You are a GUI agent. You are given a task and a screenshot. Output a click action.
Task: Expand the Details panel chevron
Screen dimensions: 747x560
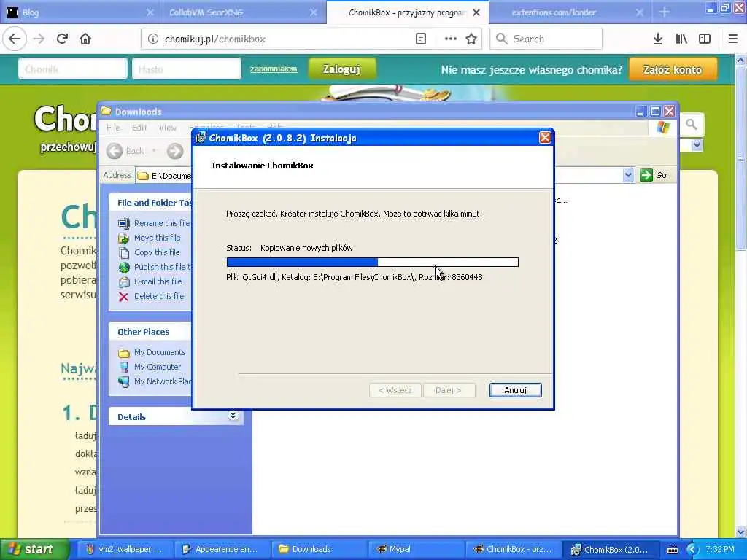pyautogui.click(x=233, y=416)
